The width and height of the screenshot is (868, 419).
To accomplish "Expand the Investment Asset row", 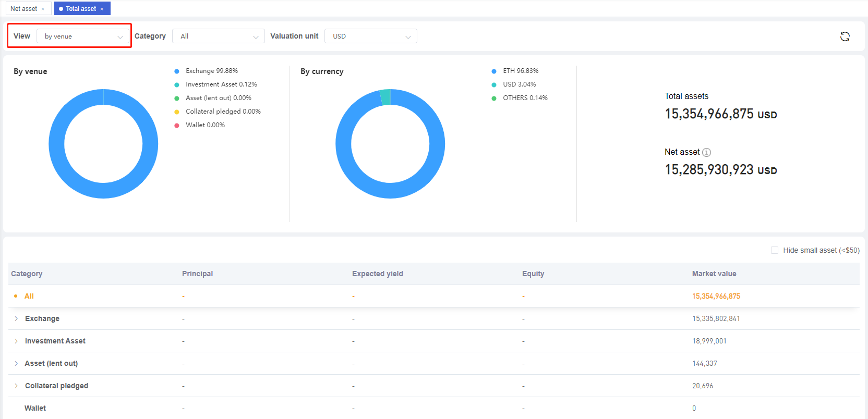I will coord(16,341).
